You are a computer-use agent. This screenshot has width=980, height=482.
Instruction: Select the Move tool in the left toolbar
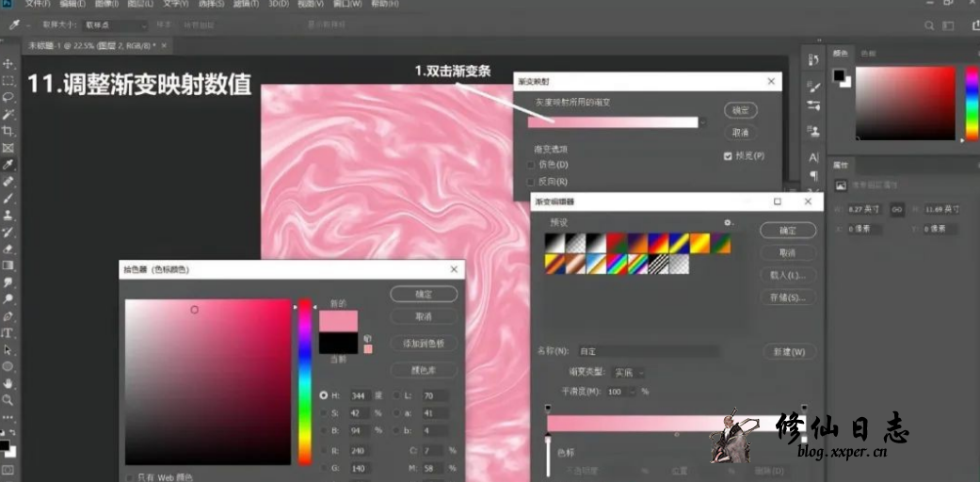[8, 63]
